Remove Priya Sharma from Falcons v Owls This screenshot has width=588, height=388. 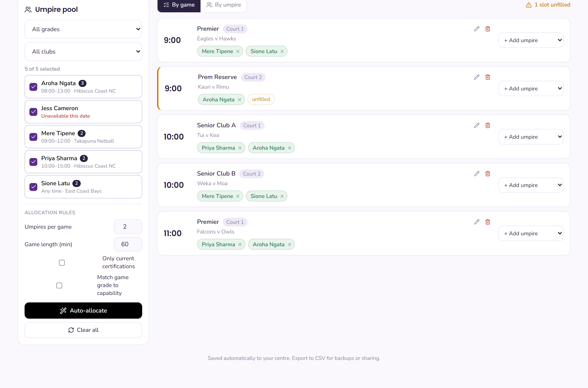(x=240, y=244)
